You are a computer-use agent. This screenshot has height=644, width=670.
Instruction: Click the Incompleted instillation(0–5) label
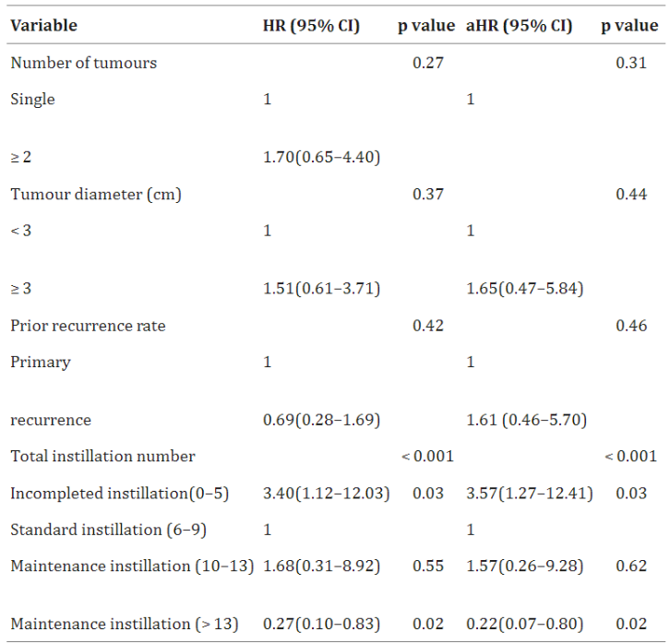point(120,494)
